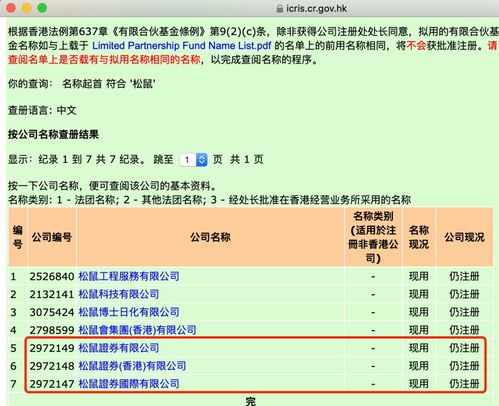Image resolution: width=499 pixels, height=406 pixels.
Task: Click the green macOS maximize window button
Action: pos(42,8)
